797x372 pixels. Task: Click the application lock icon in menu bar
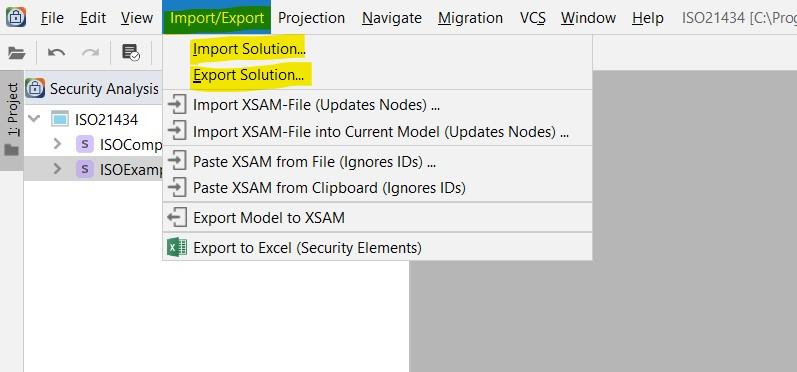(16, 17)
